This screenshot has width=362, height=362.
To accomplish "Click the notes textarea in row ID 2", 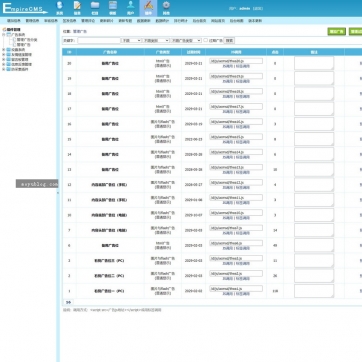I will [314, 276].
